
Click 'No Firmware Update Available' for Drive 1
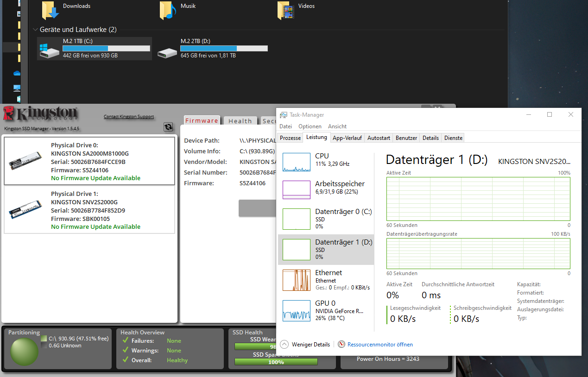[95, 226]
